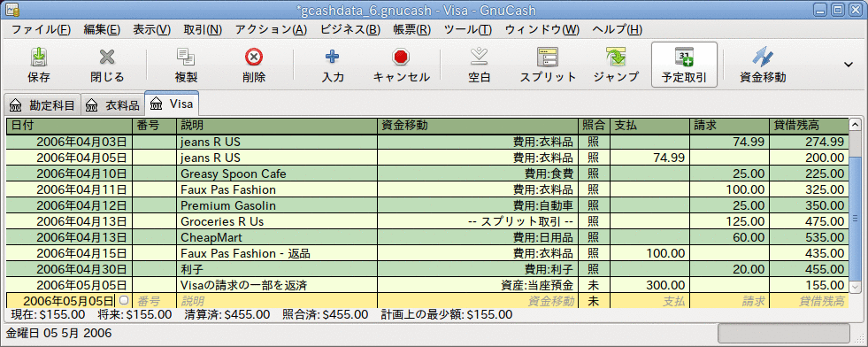Open the ビジネス(B) menu
This screenshot has height=347, width=868.
click(350, 29)
